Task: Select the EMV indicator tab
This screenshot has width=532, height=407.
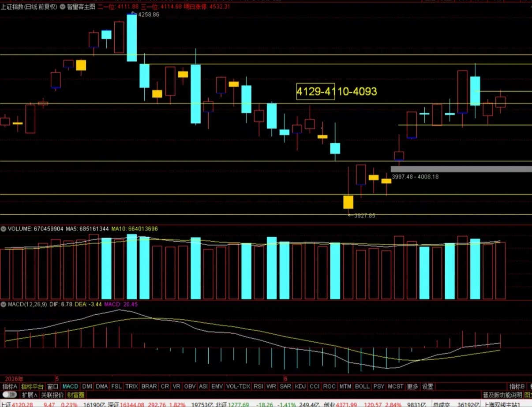Action: (x=217, y=386)
